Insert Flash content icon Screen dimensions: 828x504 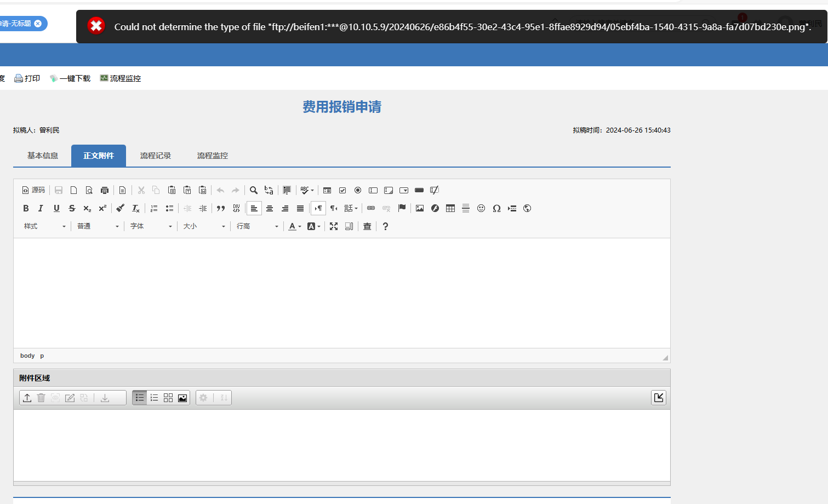[435, 208]
